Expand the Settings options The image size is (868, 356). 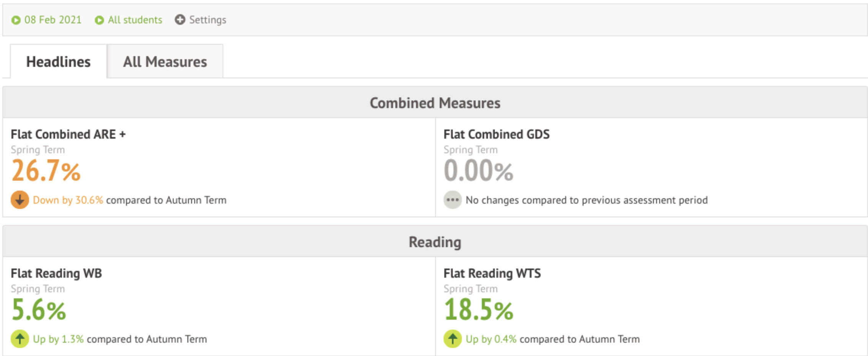208,20
